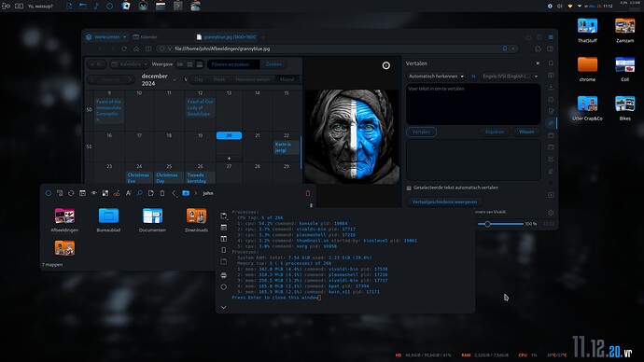Go to Vivaldi home page icon
Viewport: 644px width, 362px height.
136,49
